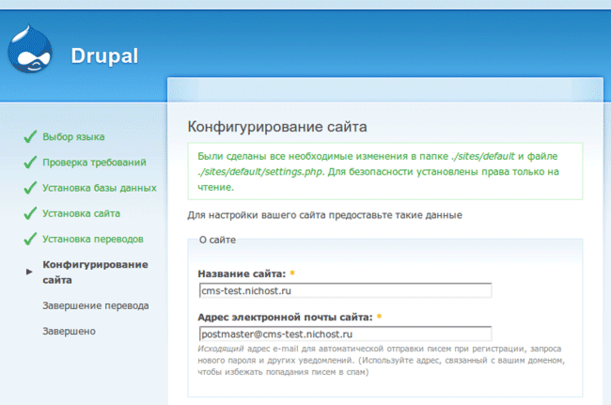611x405 pixels.
Task: Click text Для настройки вашего сайта
Action: [325, 215]
